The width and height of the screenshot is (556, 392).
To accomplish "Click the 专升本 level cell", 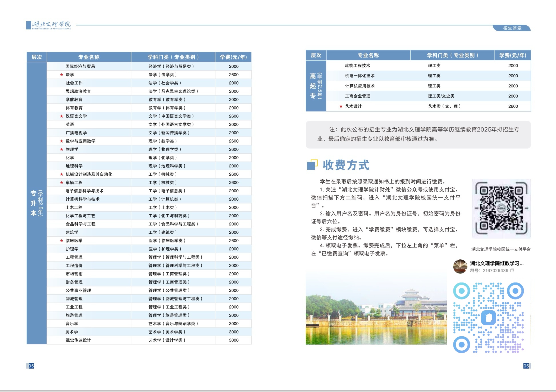I will (37, 203).
